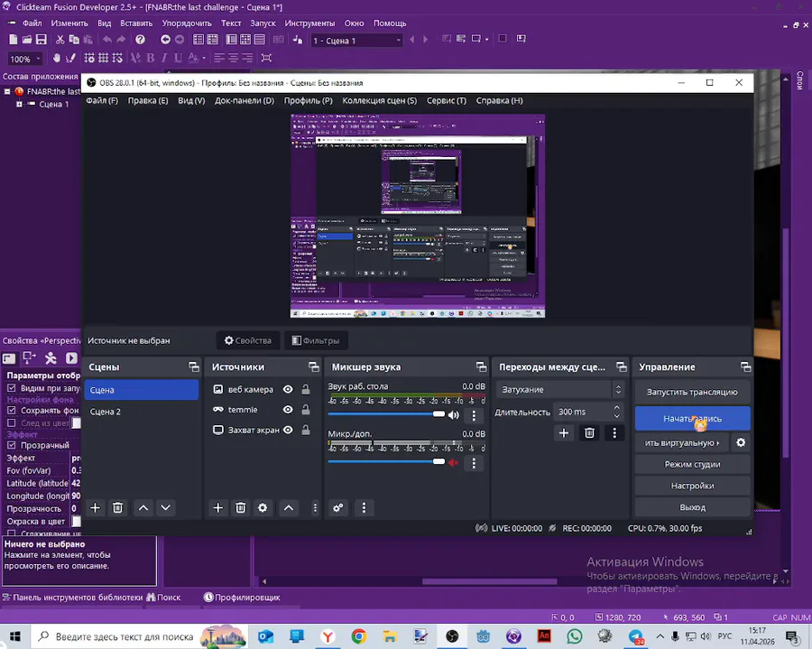
Task: Open advanced audio settings gears in mixer
Action: (337, 507)
